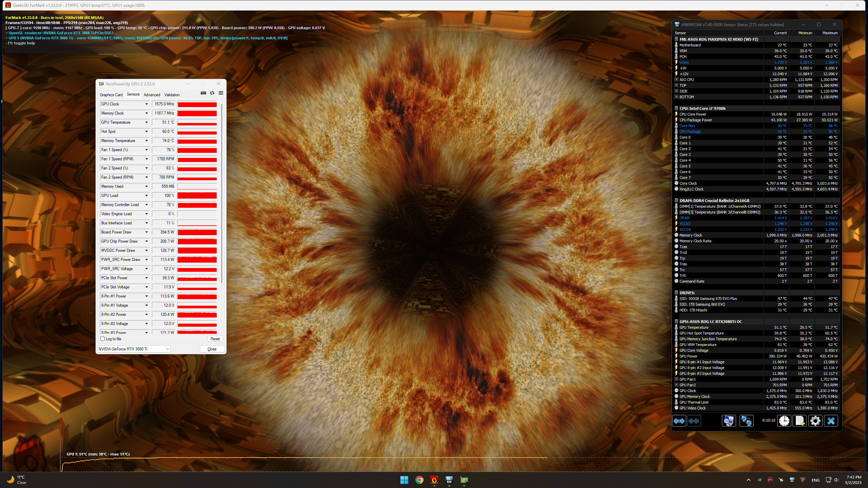Start HWiNFO logging with sheet-plus icon
The width and height of the screenshot is (868, 488).
click(800, 421)
